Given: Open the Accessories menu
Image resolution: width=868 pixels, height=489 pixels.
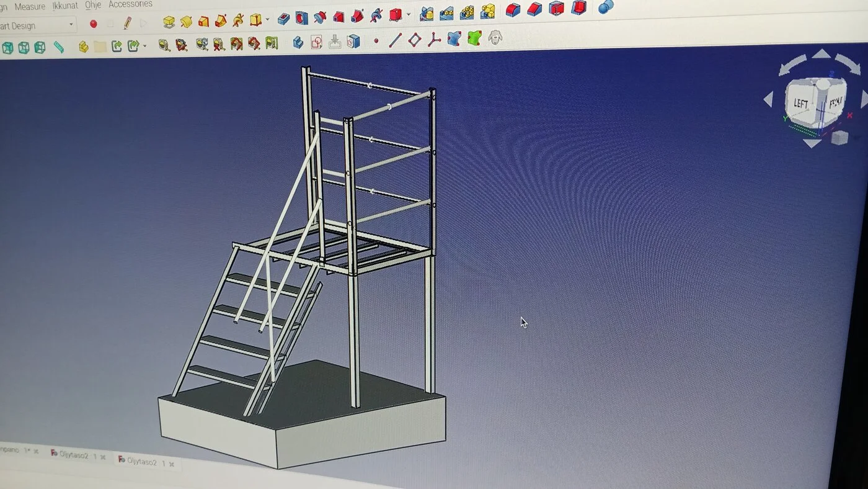Looking at the screenshot, I should 130,4.
